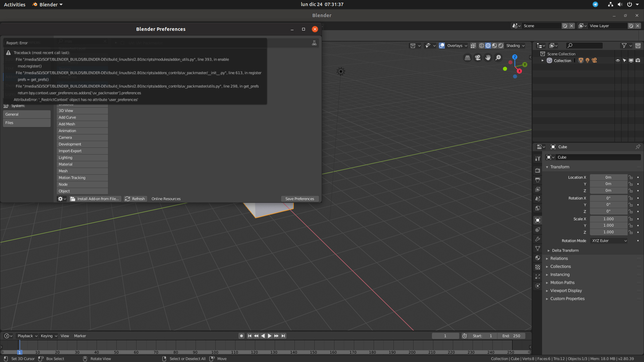Click the Save Preferences button
This screenshot has height=362, width=644.
[300, 199]
